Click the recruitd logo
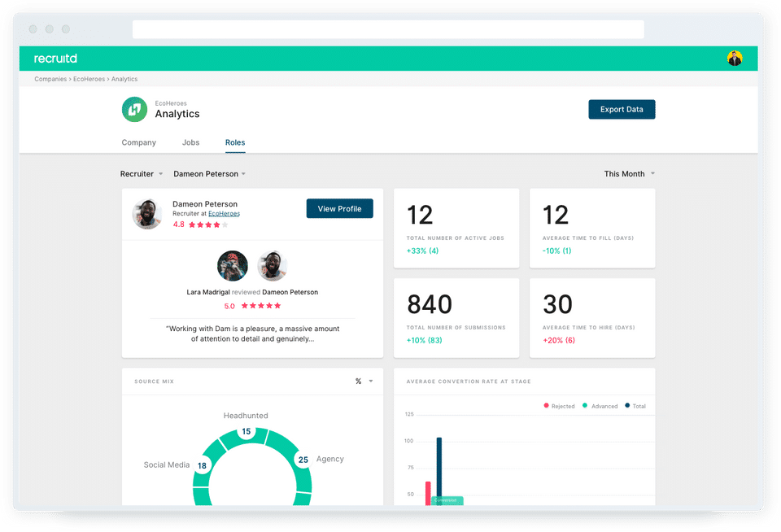The height and width of the screenshot is (532, 781). (x=55, y=59)
